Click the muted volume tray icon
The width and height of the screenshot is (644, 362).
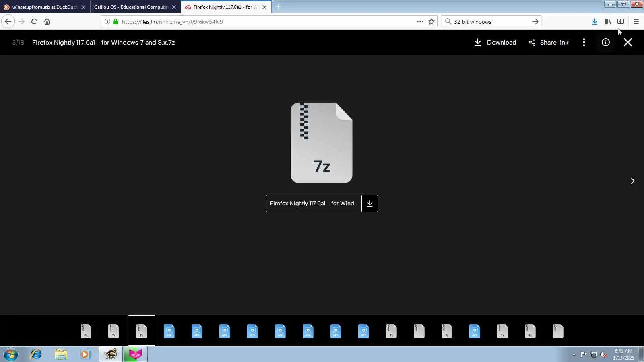603,354
